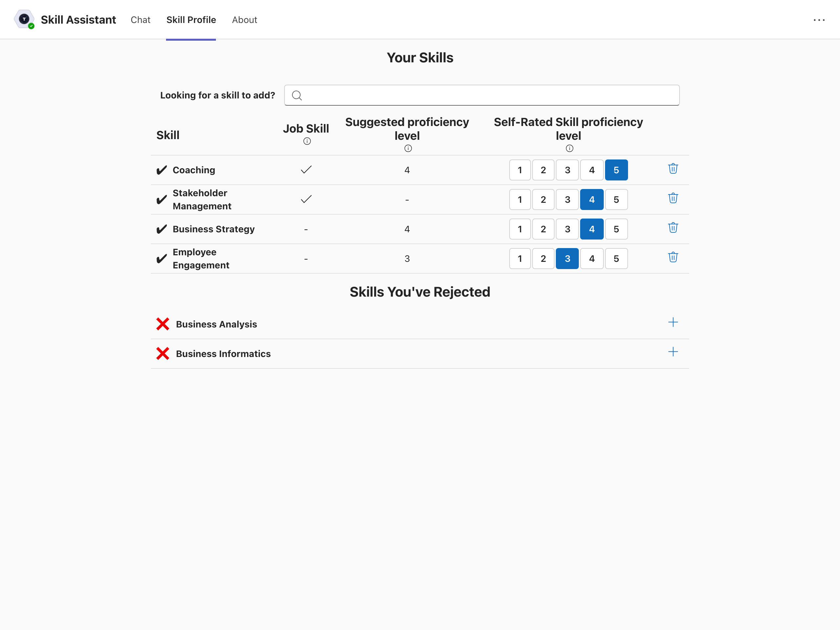
Task: Click the red X beside Business Analysis
Action: [x=162, y=324]
